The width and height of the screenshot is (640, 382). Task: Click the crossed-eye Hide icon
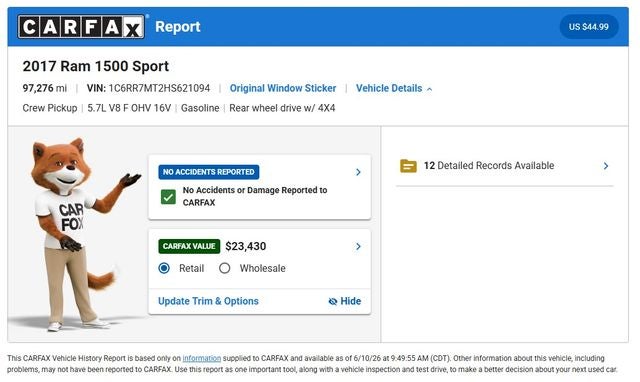tap(333, 302)
